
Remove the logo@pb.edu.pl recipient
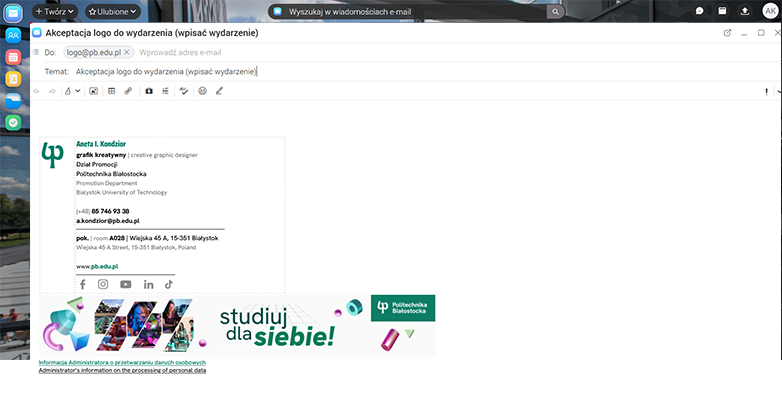point(127,52)
